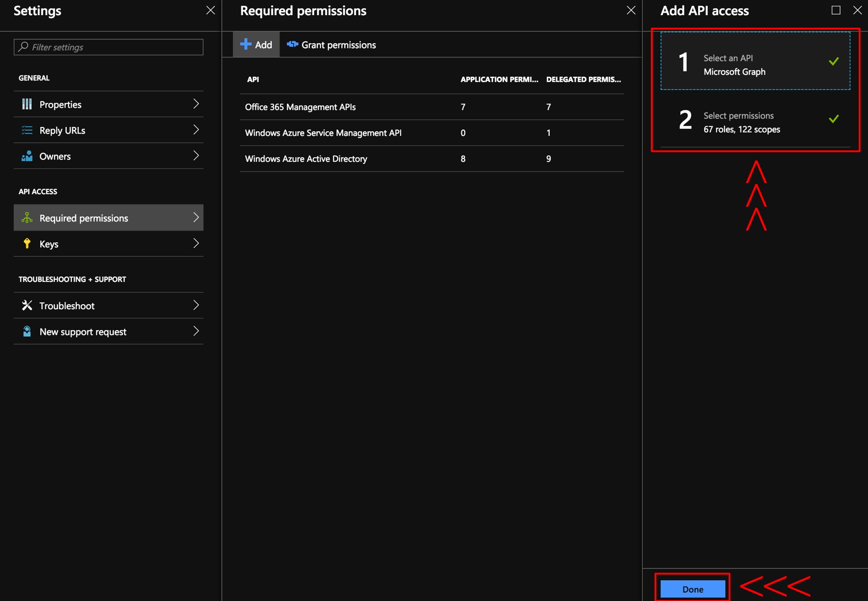Click the Done button
This screenshot has width=868, height=601.
click(693, 589)
